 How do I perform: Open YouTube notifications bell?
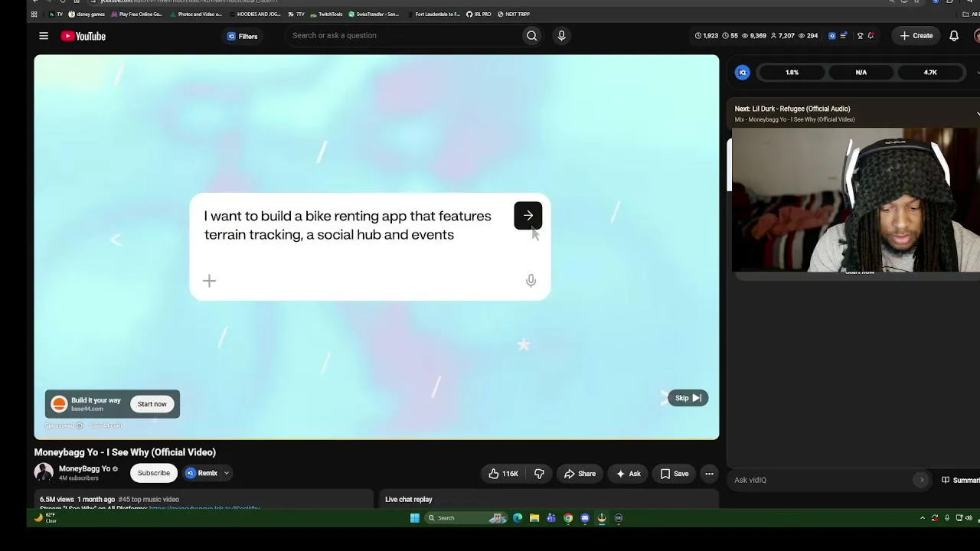[x=954, y=36]
